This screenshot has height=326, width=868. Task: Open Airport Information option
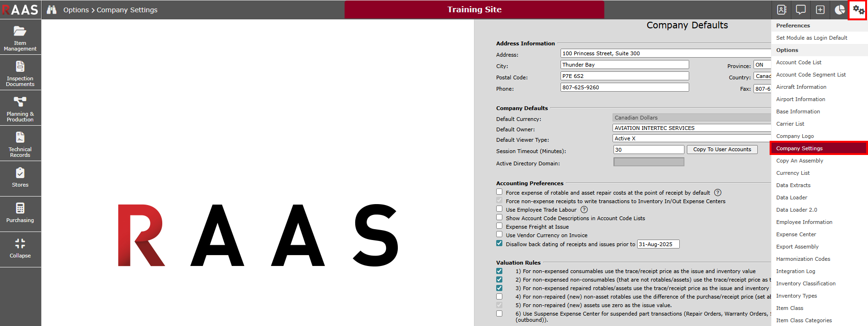pos(819,99)
